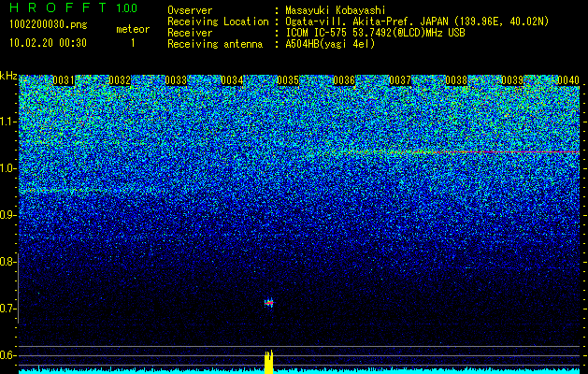The image size is (588, 374).
Task: Click the 1.1 kHz axis label
Action: 7,122
